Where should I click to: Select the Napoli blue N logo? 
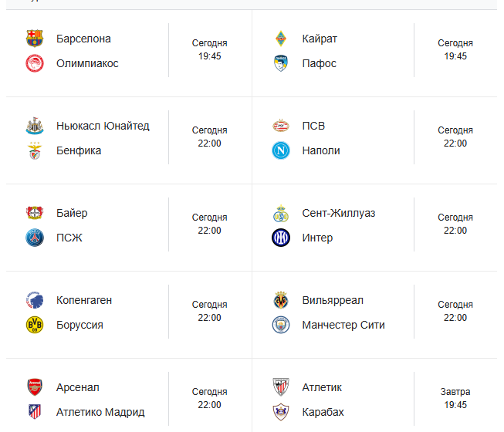(281, 150)
